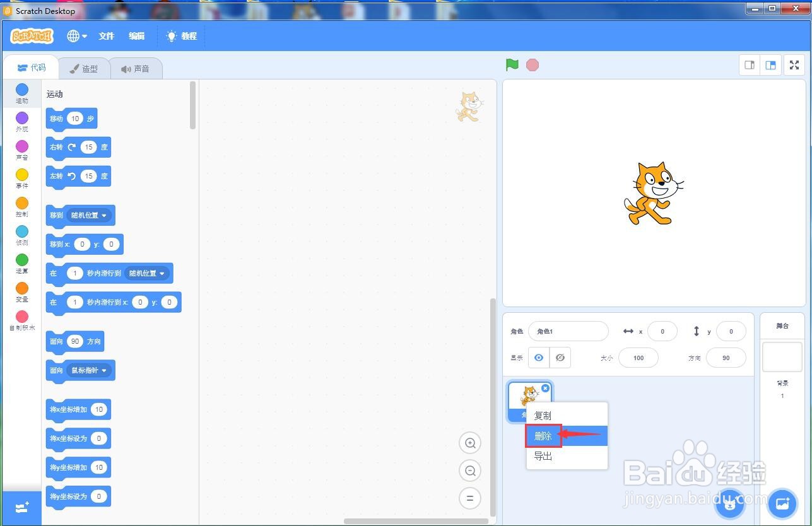Click the cat sprite on the stage
Screen dimensions: 812x526
654,193
